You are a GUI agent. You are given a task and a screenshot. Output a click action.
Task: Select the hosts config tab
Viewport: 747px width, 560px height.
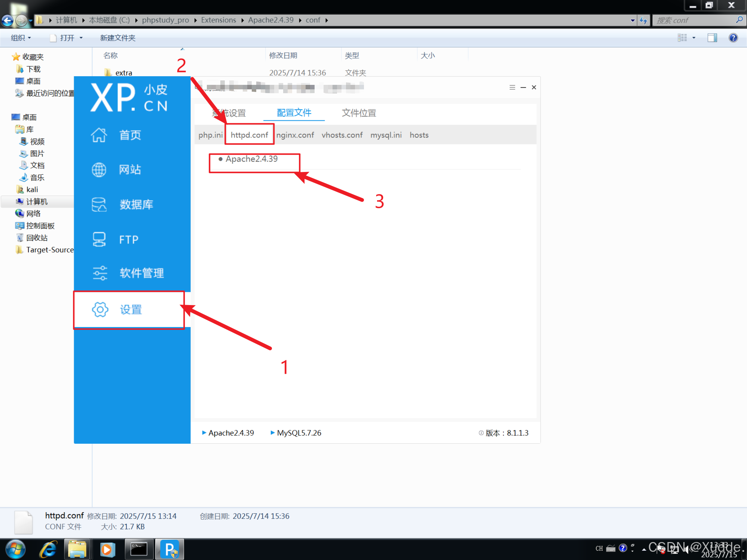click(x=419, y=135)
